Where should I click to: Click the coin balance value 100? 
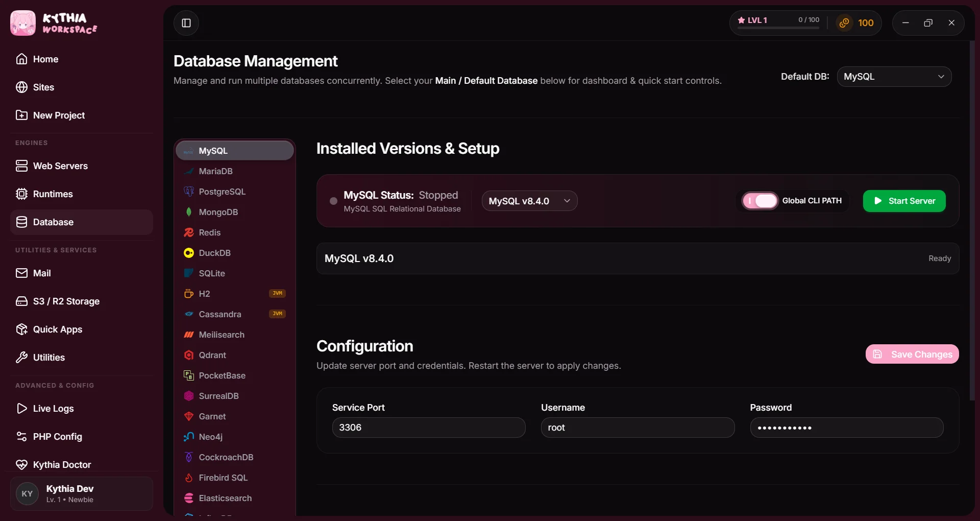coord(866,23)
